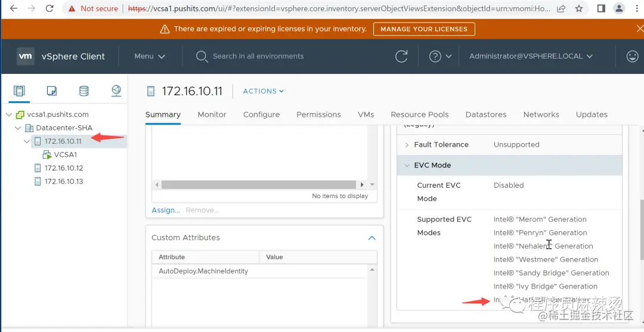Select the VCSA1 virtual machine
Image resolution: width=644 pixels, height=332 pixels.
point(66,155)
